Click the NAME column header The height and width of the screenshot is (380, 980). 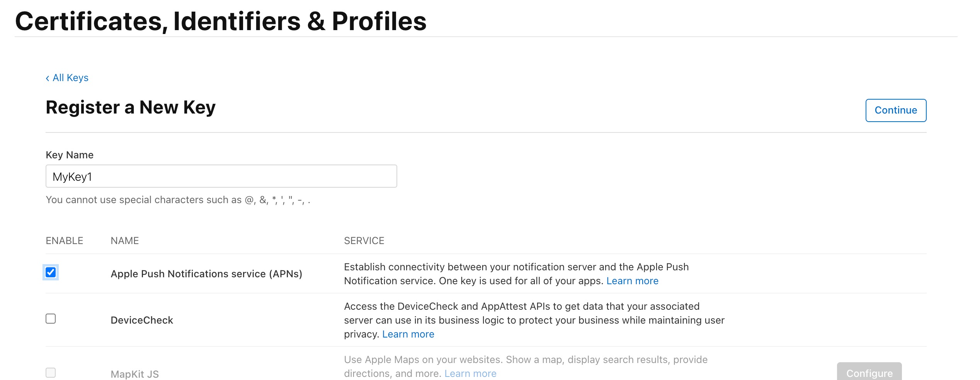124,240
